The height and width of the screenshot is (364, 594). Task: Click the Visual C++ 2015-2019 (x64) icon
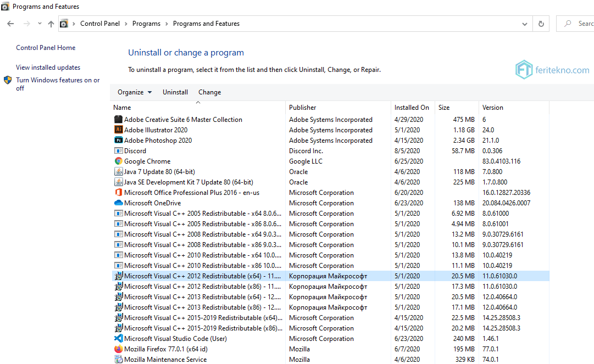point(119,318)
